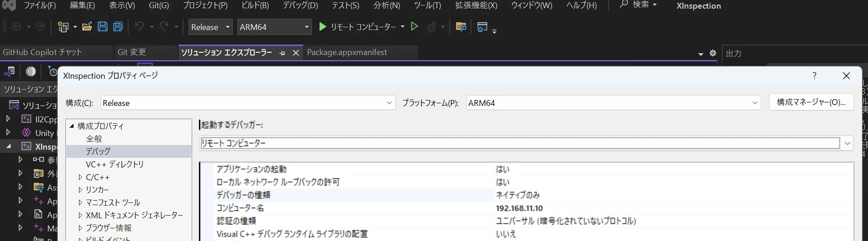The height and width of the screenshot is (241, 868).
Task: Click the help question mark button
Action: coord(814,75)
